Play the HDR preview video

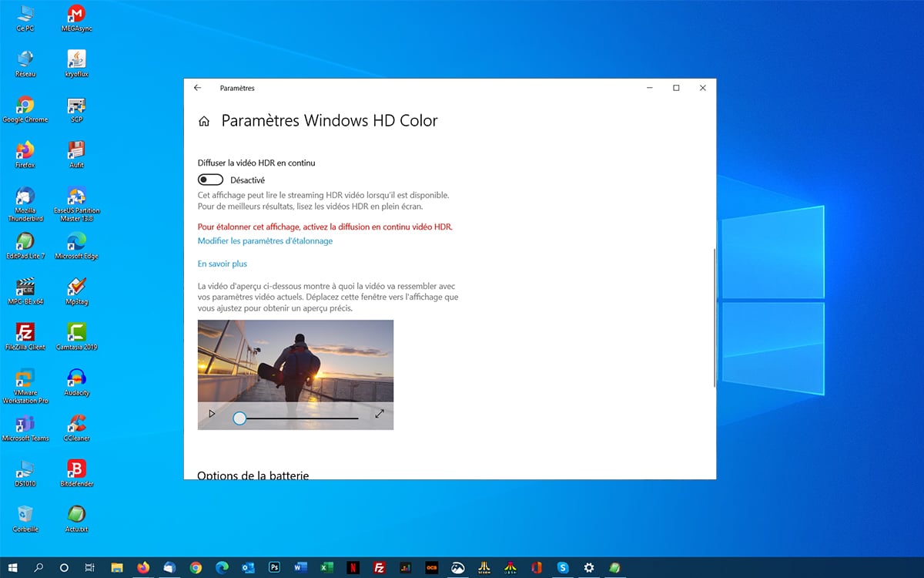coord(212,414)
